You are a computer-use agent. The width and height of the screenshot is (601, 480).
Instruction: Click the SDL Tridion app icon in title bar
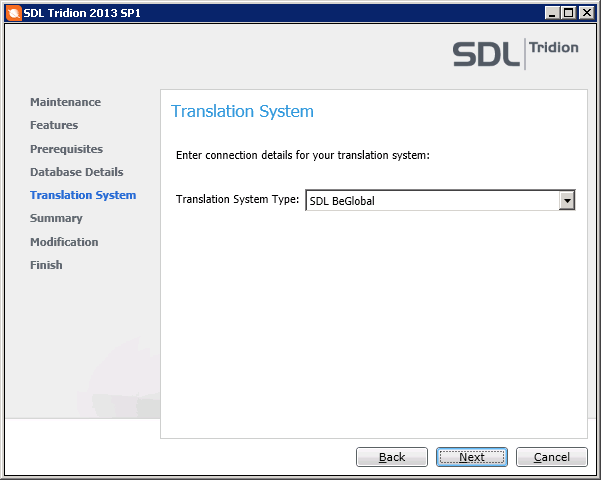pos(13,12)
